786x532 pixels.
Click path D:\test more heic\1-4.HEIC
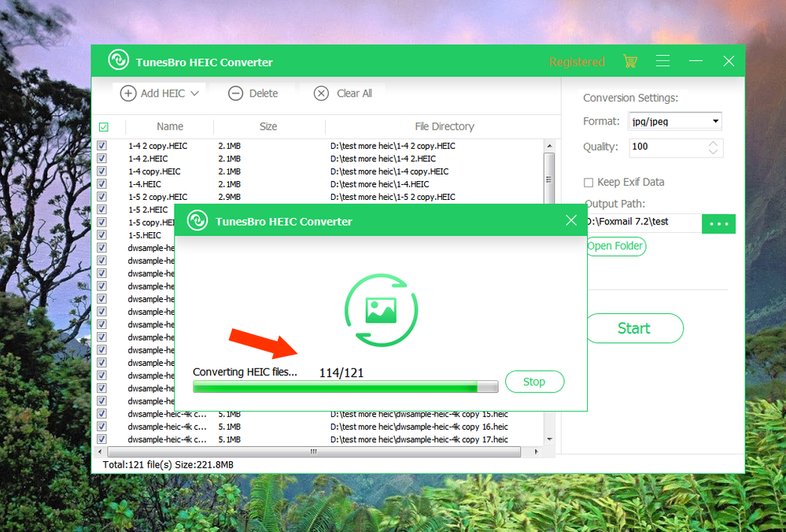[x=380, y=184]
